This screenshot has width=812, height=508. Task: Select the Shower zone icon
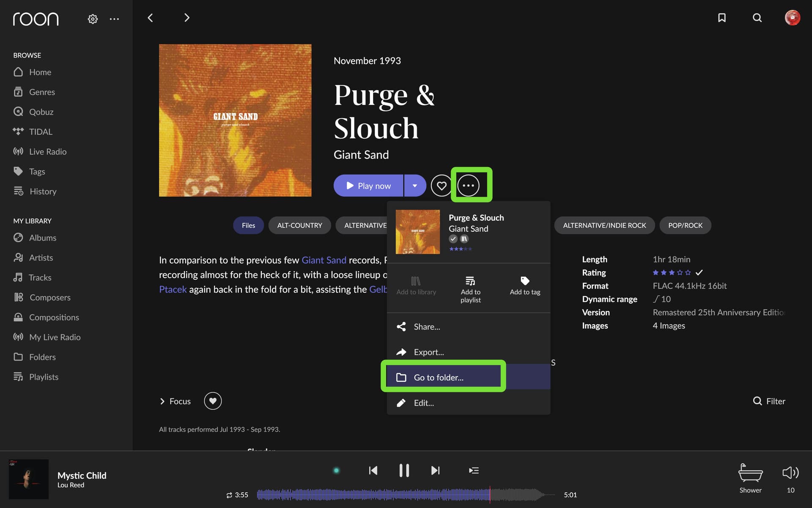pos(750,473)
